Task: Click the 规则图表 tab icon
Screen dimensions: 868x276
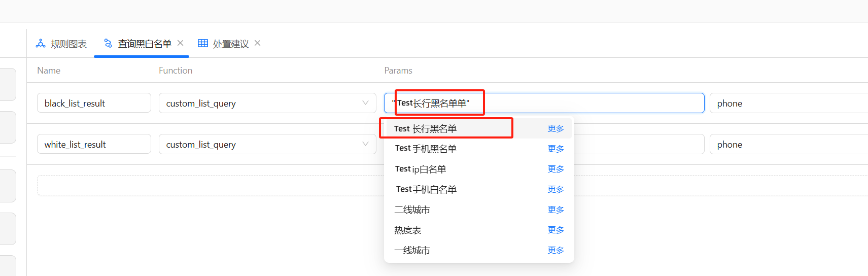Action: click(41, 44)
